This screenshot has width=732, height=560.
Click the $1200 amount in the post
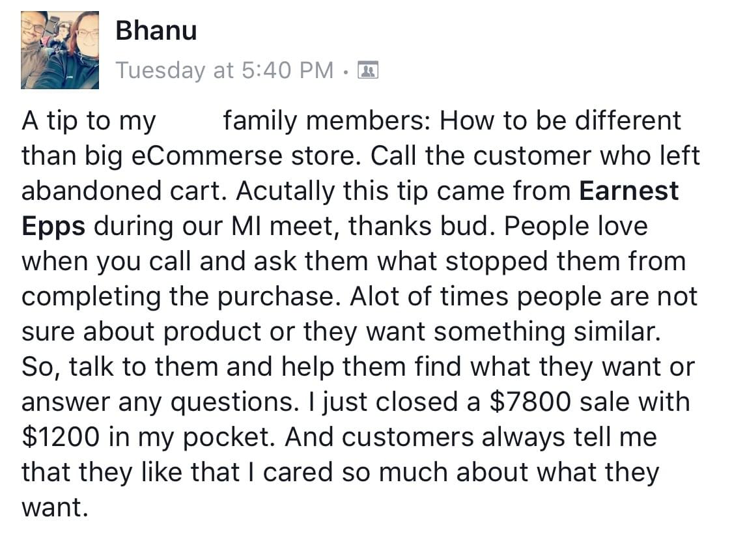(61, 437)
